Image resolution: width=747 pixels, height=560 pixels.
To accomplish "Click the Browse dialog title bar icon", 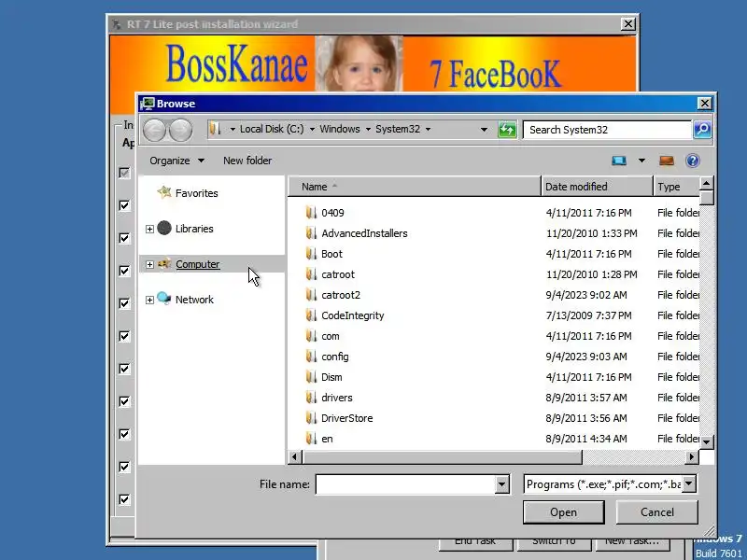I will [x=148, y=104].
